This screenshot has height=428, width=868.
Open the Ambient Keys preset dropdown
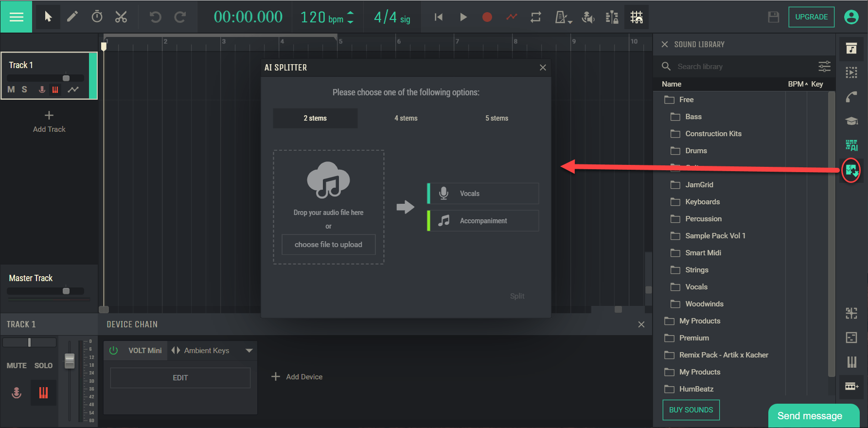[249, 350]
